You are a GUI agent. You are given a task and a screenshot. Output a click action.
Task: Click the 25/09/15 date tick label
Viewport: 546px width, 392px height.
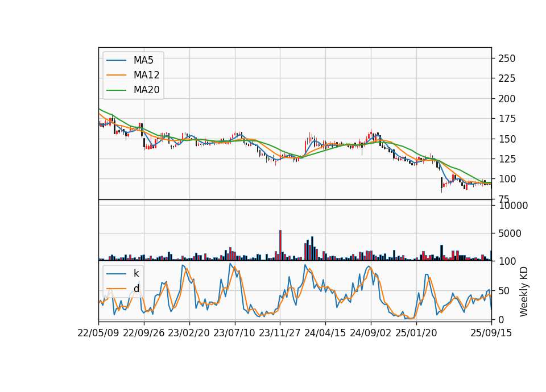(x=491, y=333)
